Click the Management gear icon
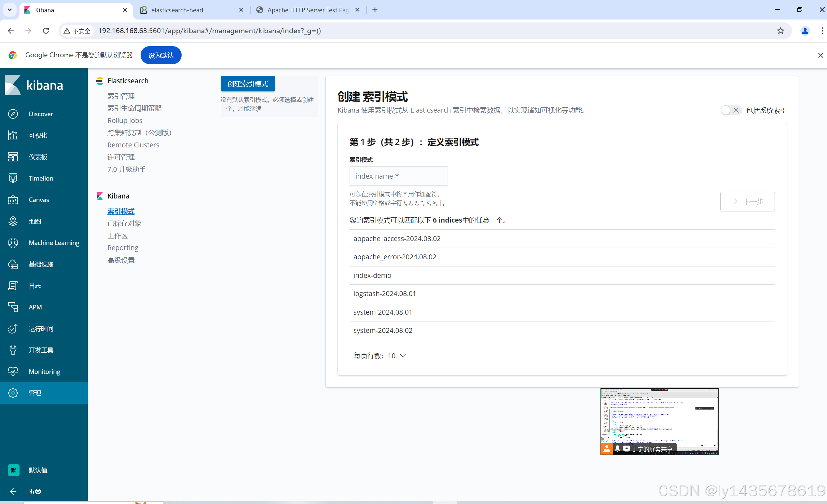 (13, 393)
